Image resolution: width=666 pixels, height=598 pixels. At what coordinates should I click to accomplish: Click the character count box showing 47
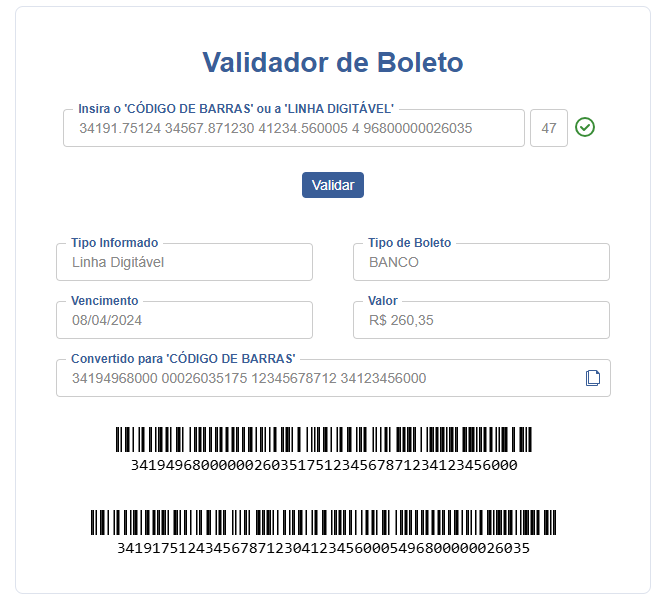coord(549,129)
